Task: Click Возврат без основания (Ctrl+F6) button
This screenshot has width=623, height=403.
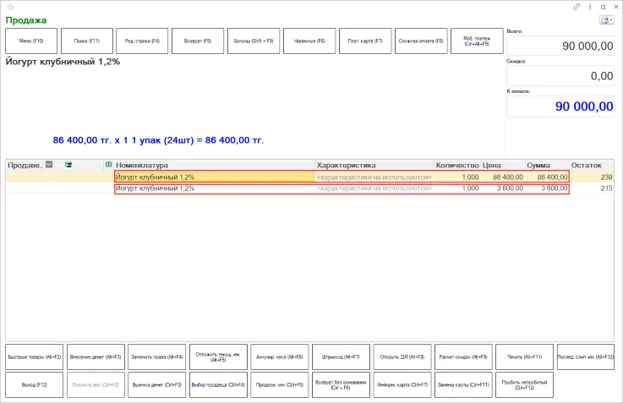Action: point(341,385)
